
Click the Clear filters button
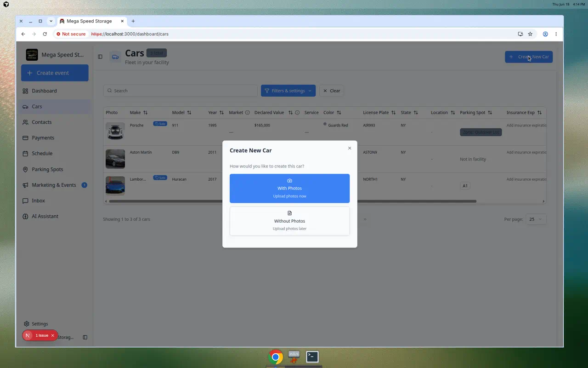pos(331,91)
